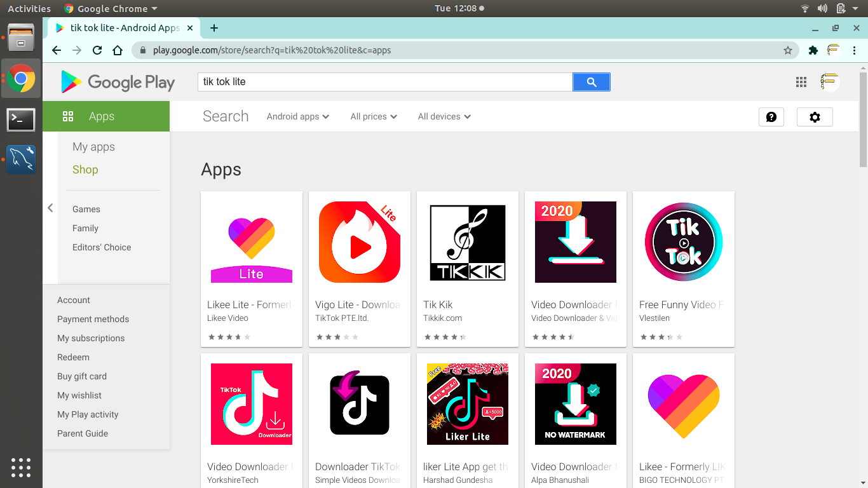This screenshot has width=868, height=488.
Task: Expand the Android apps filter dropdown
Action: 298,117
